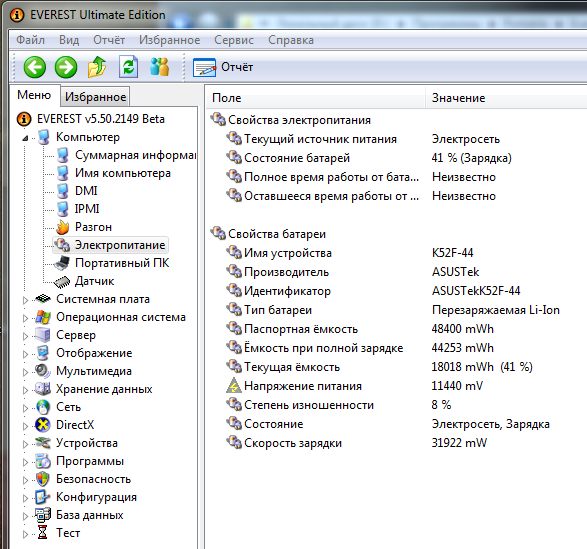Click the Refresh toolbar icon
The image size is (587, 549).
pyautogui.click(x=128, y=67)
